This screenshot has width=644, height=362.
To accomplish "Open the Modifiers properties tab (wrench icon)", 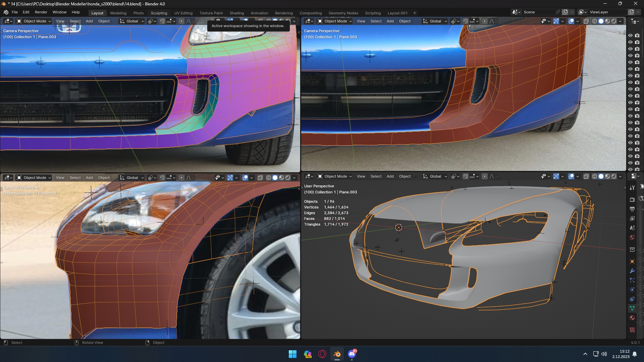I will click(x=632, y=271).
